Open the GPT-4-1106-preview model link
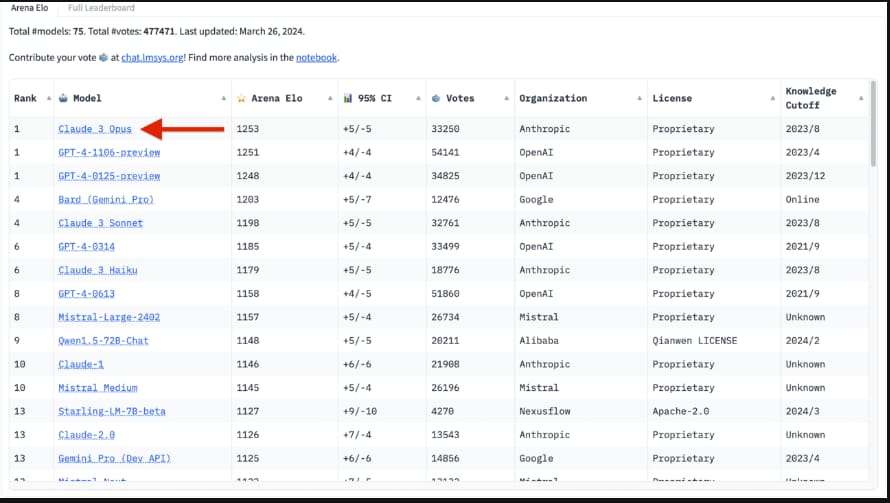This screenshot has height=503, width=890. pos(109,152)
